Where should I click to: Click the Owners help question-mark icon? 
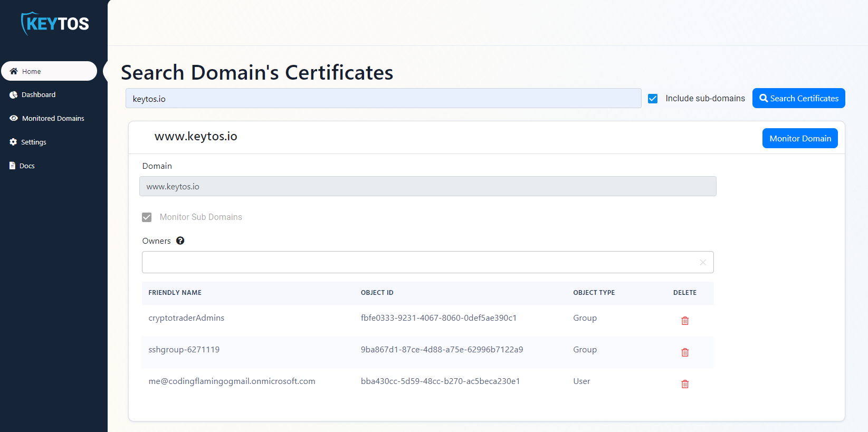180,241
